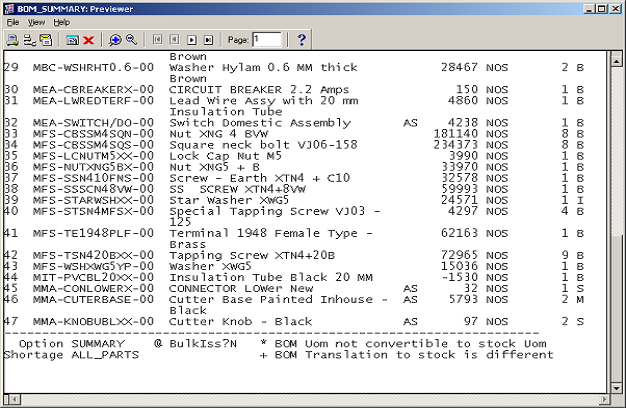The image size is (626, 408).
Task: Zoom in with the magnifier plus icon
Action: pyautogui.click(x=115, y=40)
